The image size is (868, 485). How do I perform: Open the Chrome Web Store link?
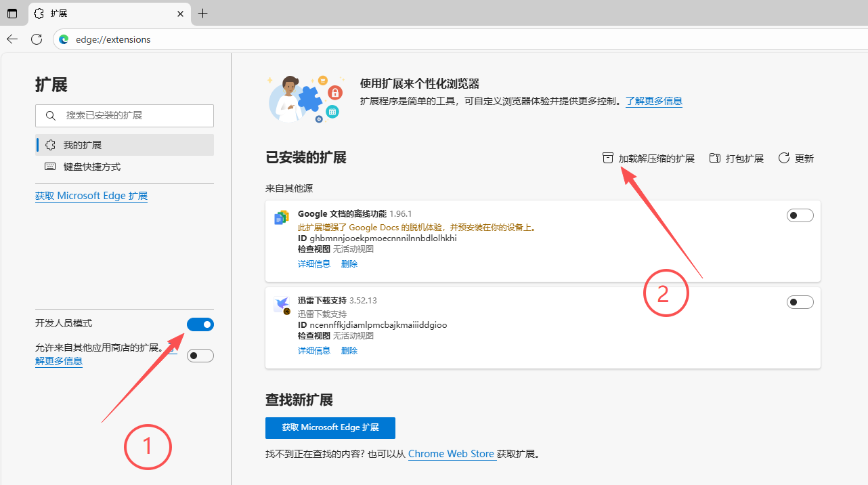pos(451,454)
